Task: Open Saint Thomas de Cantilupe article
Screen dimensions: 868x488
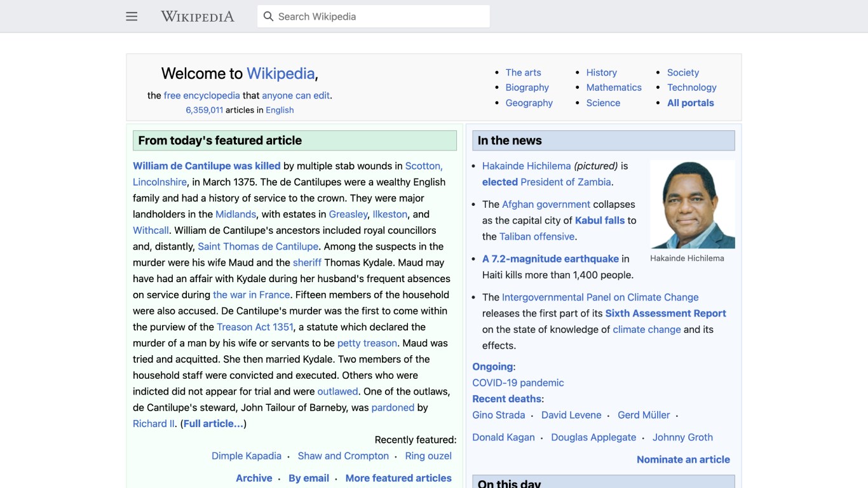Action: pyautogui.click(x=258, y=247)
